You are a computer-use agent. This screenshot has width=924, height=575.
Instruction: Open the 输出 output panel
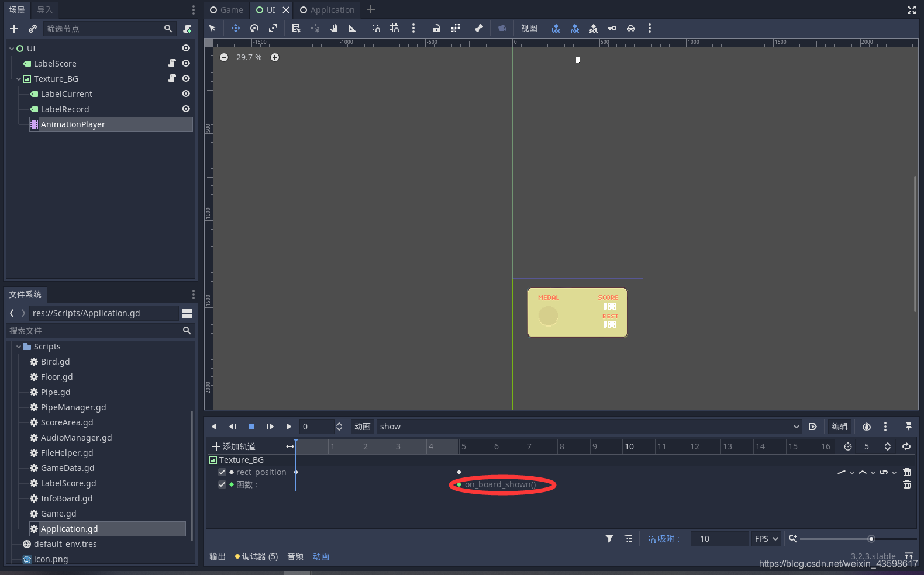(218, 556)
